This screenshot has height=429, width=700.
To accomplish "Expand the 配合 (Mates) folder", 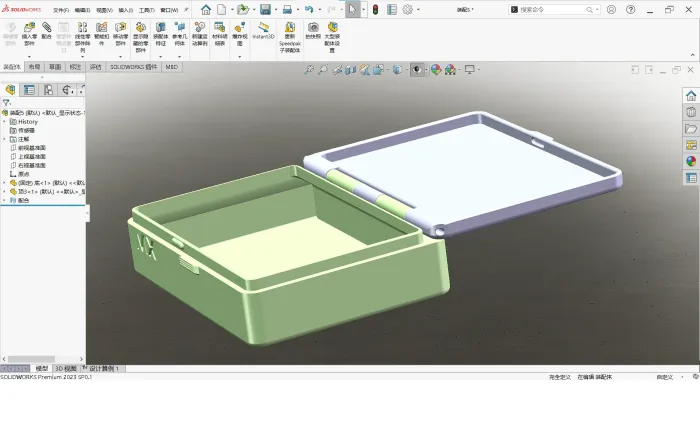I will [x=4, y=200].
